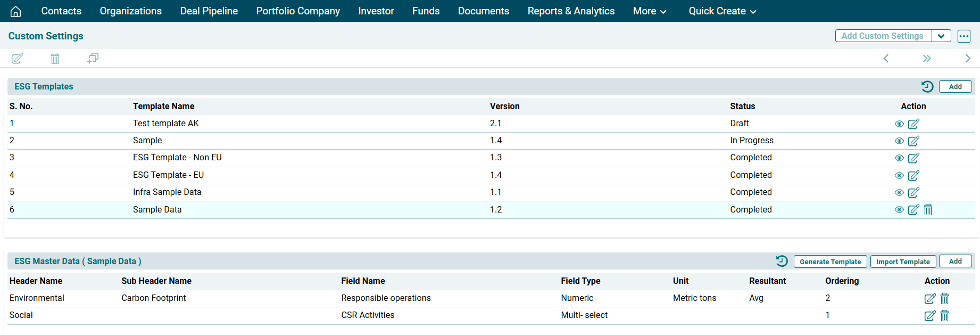Open Reports & Analytics menu item
The width and height of the screenshot is (980, 335).
[x=571, y=11]
